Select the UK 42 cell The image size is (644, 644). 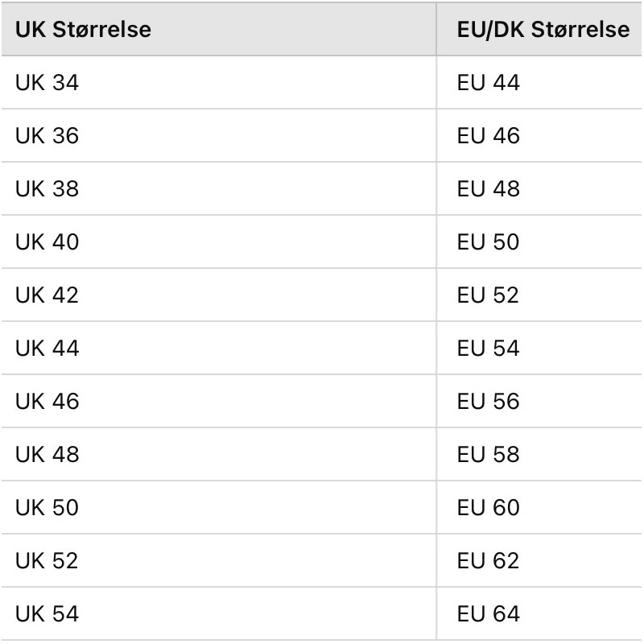click(218, 295)
